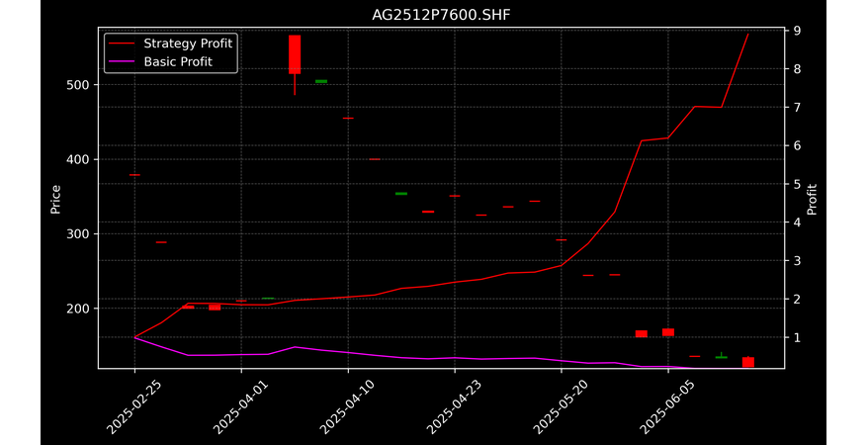Click the Profit axis label on the right
This screenshot has width=868, height=445.
(x=812, y=199)
